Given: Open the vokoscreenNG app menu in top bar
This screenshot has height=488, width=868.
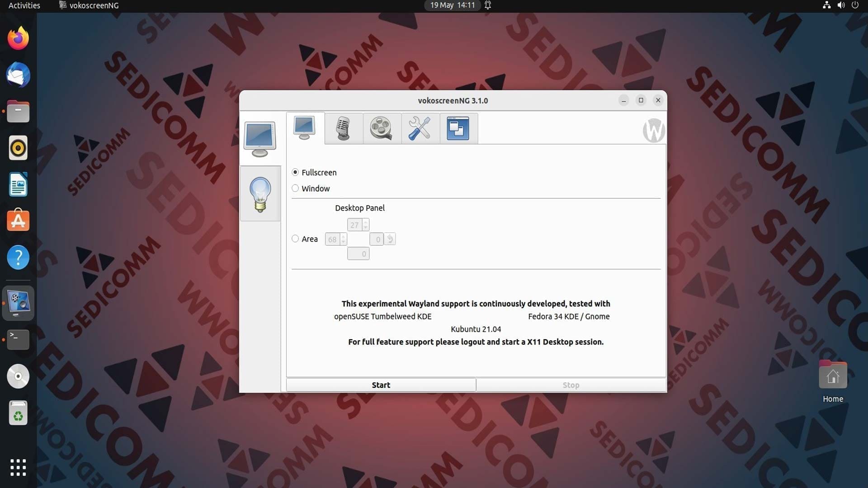Looking at the screenshot, I should 89,5.
